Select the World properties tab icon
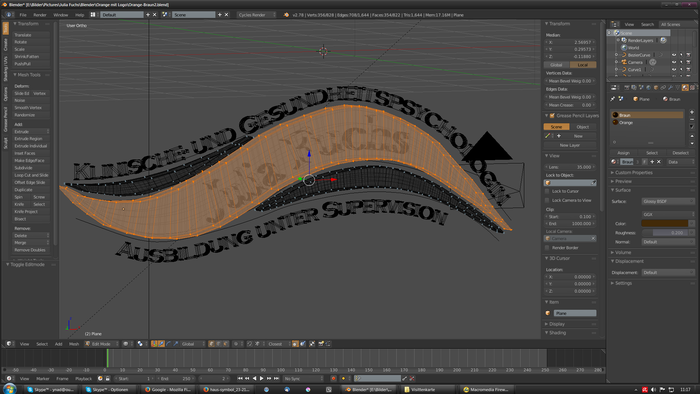700x394 pixels. coord(648,87)
